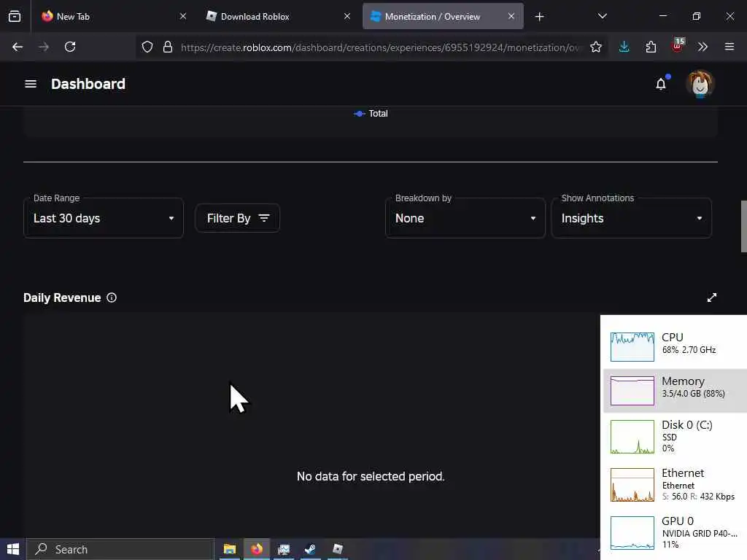Image resolution: width=747 pixels, height=560 pixels.
Task: Open the tracking protection shield icon
Action: point(147,47)
